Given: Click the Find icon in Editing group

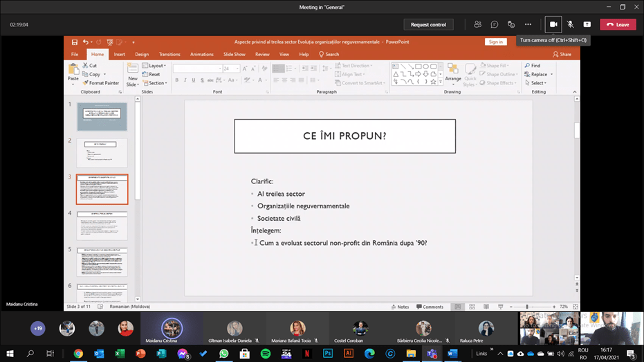Looking at the screenshot, I should 533,66.
